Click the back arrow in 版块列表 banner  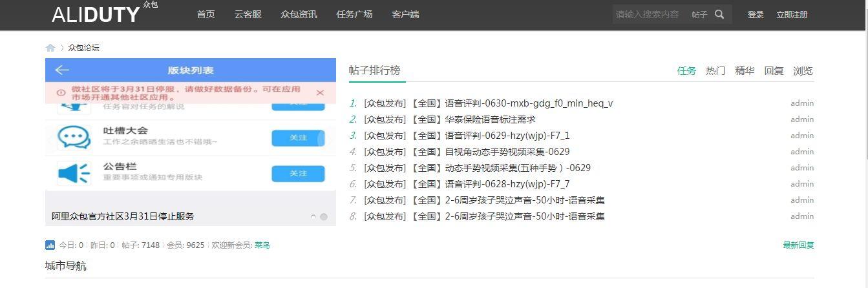click(62, 70)
